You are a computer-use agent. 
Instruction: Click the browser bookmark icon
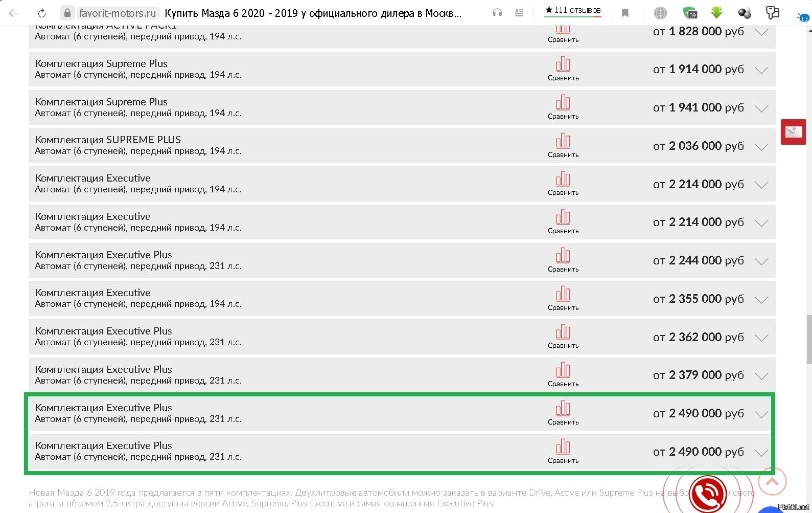pyautogui.click(x=625, y=13)
